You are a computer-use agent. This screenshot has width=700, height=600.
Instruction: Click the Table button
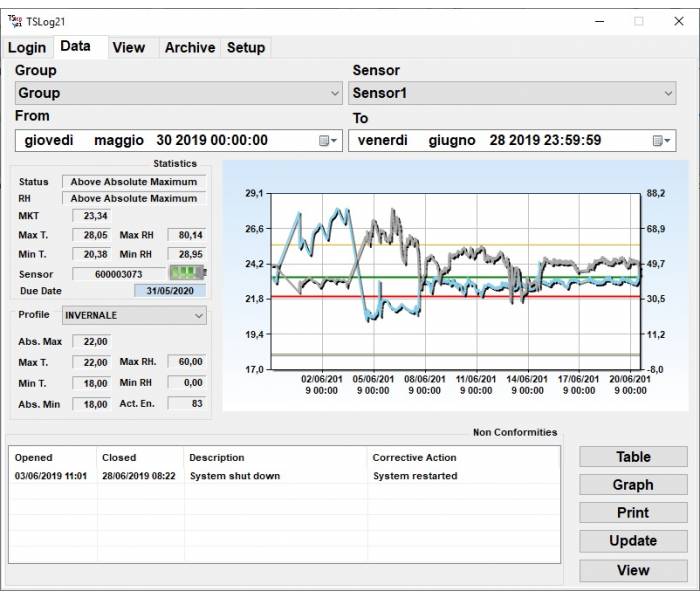tap(633, 457)
